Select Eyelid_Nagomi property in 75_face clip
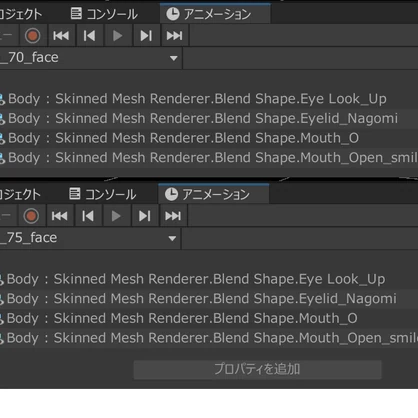 pos(209,299)
